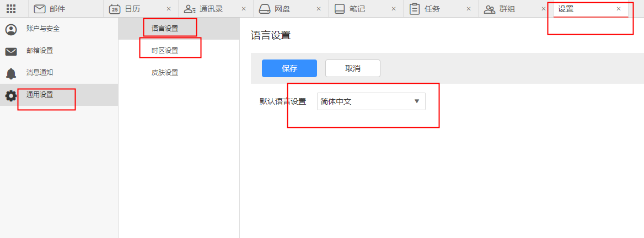Viewport: 644px width, 238px height.
Task: Click the network disk drive icon
Action: (265, 9)
